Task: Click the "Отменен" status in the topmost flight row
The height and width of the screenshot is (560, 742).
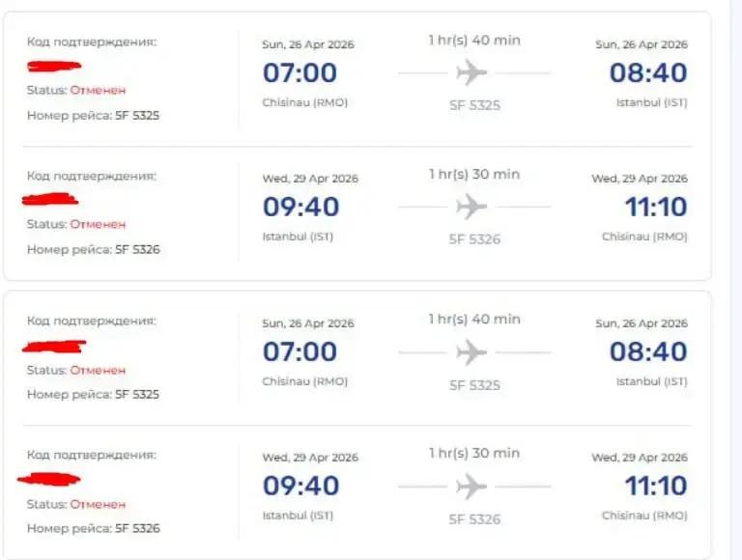Action: coord(98,90)
